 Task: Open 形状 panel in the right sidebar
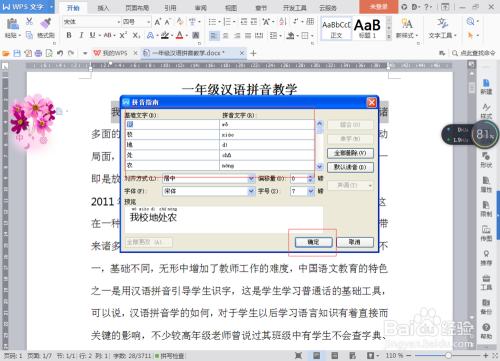coord(486,160)
